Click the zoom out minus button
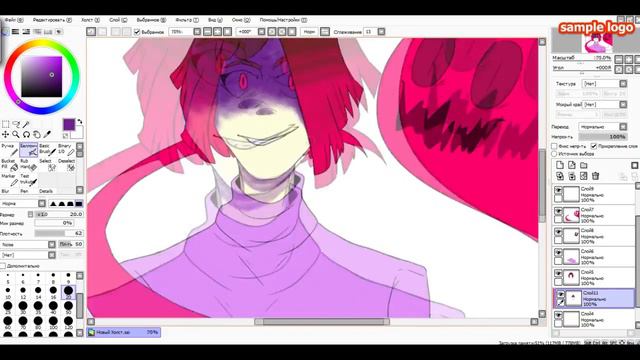640x360 pixels. 207,31
